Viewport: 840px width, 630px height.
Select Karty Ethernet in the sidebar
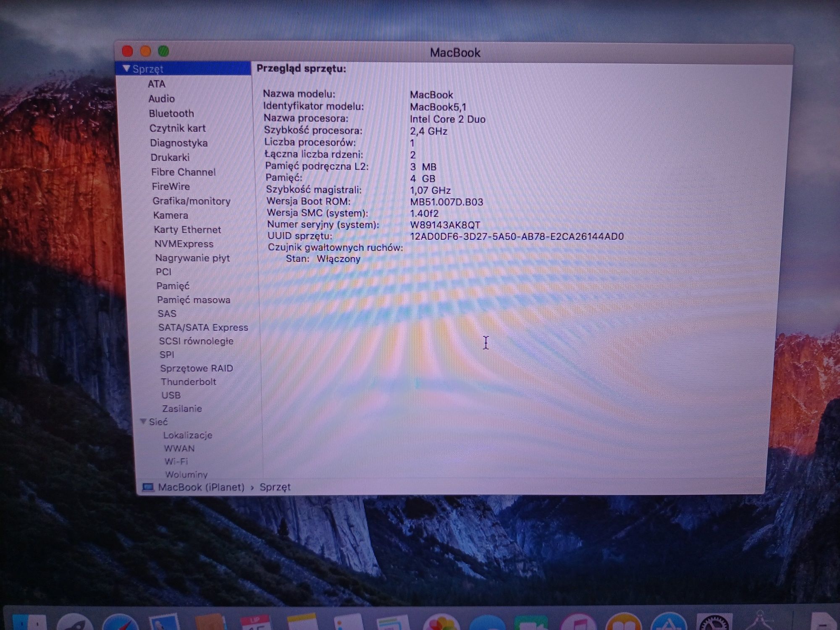point(187,230)
